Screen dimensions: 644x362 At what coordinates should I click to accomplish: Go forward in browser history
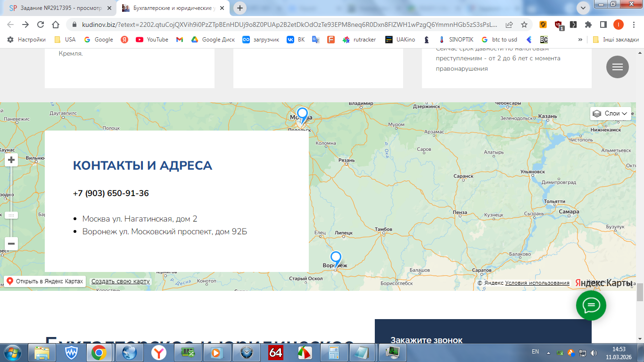pos(25,25)
